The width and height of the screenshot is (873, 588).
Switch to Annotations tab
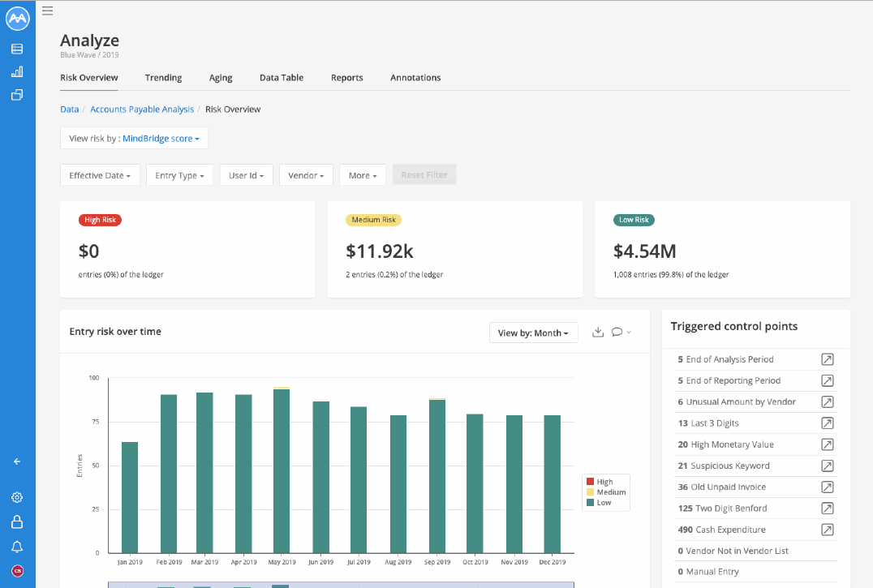[415, 78]
